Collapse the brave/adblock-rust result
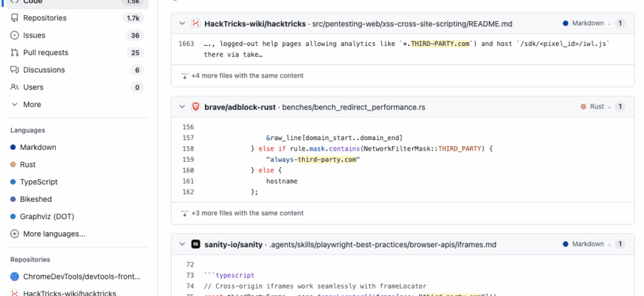This screenshot has height=296, width=644. click(x=183, y=107)
